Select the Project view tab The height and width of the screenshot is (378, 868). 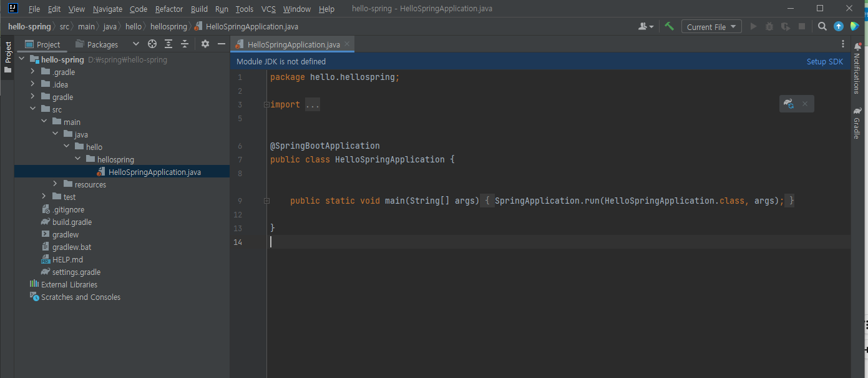point(42,44)
